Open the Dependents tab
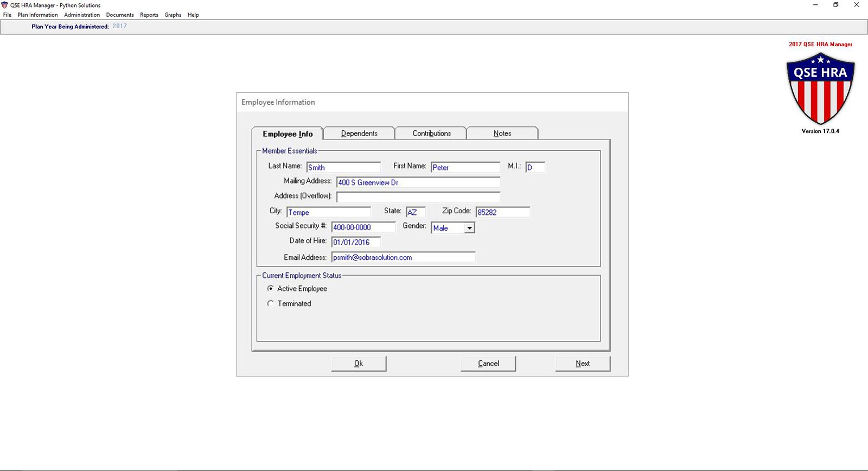The image size is (868, 471). [359, 133]
